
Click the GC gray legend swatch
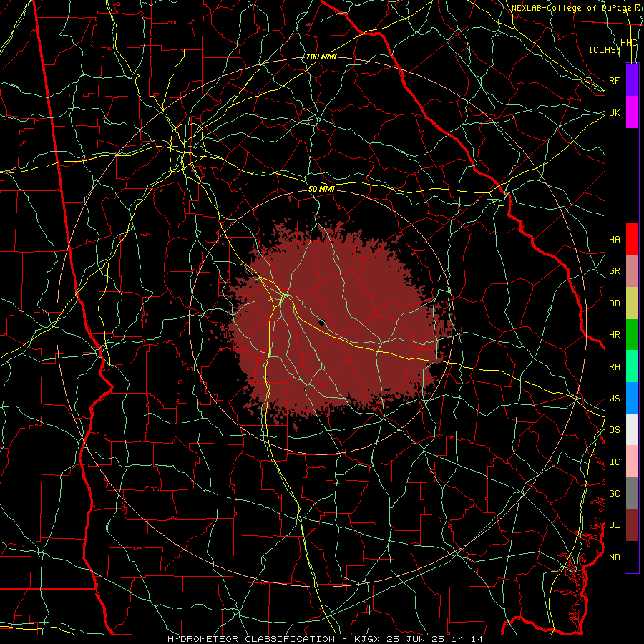tap(632, 493)
